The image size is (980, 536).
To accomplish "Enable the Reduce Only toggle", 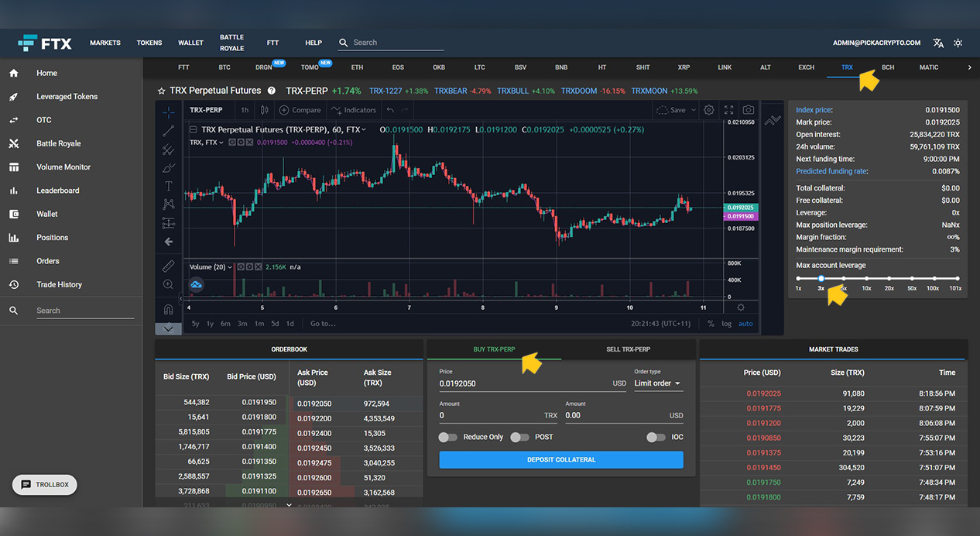I will point(447,437).
